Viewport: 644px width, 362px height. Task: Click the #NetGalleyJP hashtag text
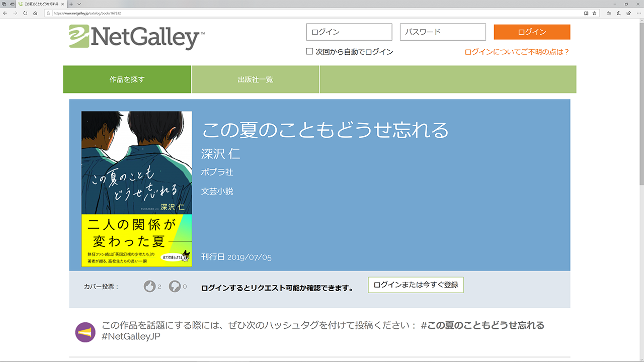tap(131, 336)
